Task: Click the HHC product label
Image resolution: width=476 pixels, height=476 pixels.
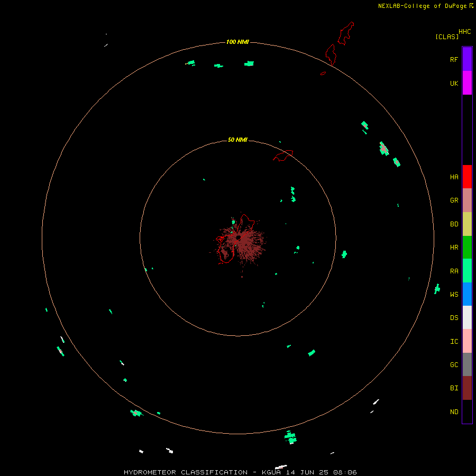Action: coord(464,32)
